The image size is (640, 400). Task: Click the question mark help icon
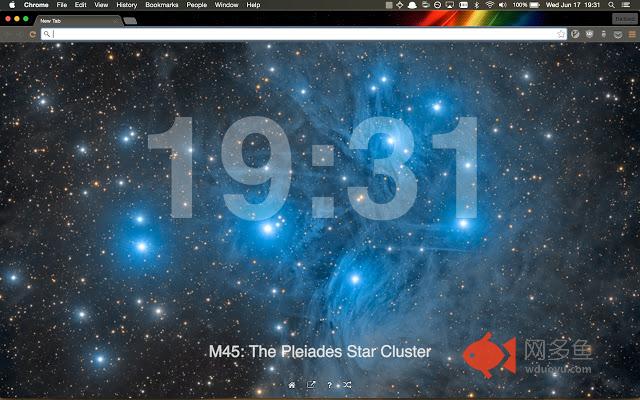click(x=329, y=385)
